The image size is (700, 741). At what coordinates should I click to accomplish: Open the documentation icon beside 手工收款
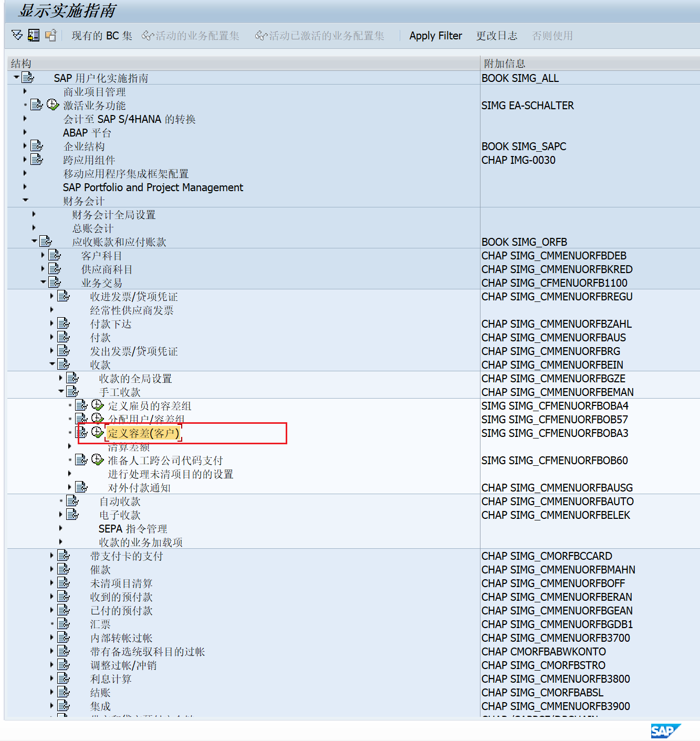pyautogui.click(x=72, y=392)
